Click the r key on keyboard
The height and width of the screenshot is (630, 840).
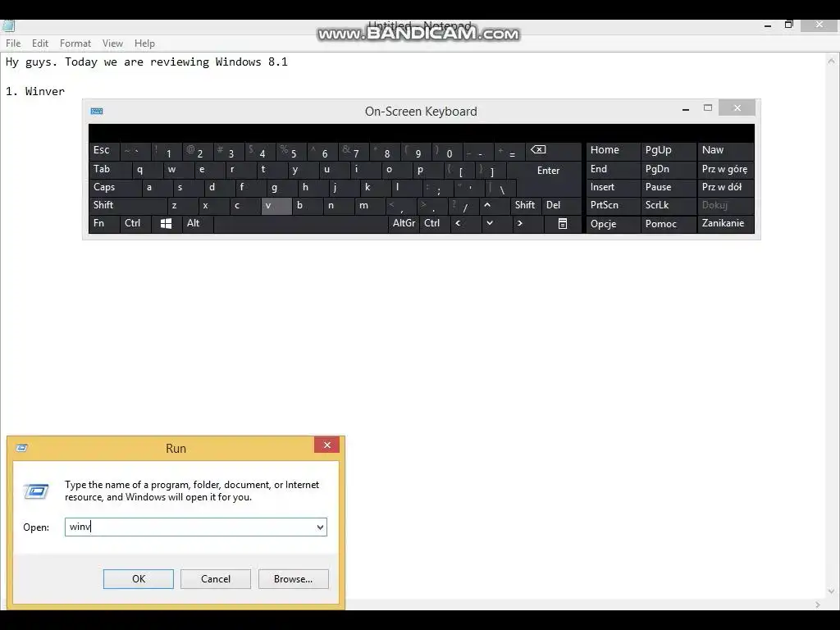coord(240,170)
